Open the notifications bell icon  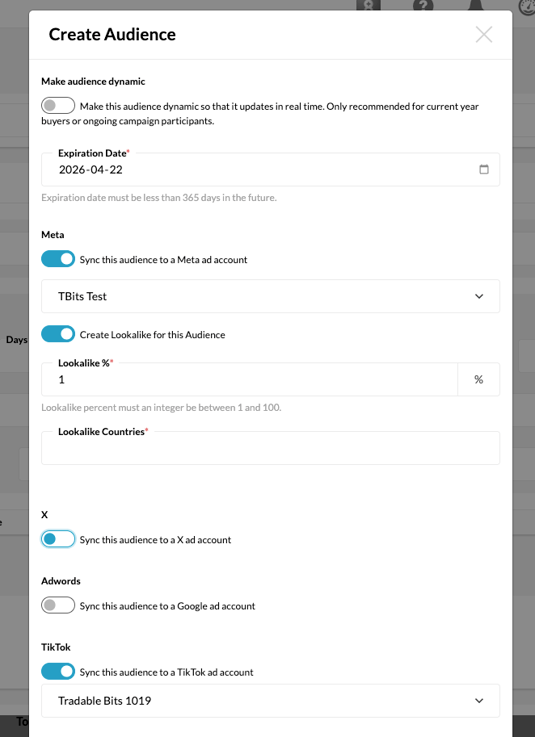[x=477, y=5]
